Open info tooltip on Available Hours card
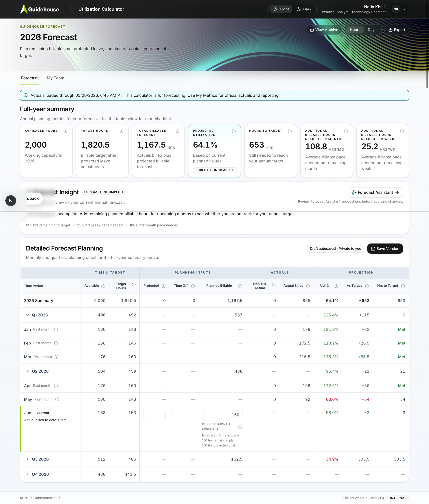The width and height of the screenshot is (429, 504). click(x=65, y=131)
